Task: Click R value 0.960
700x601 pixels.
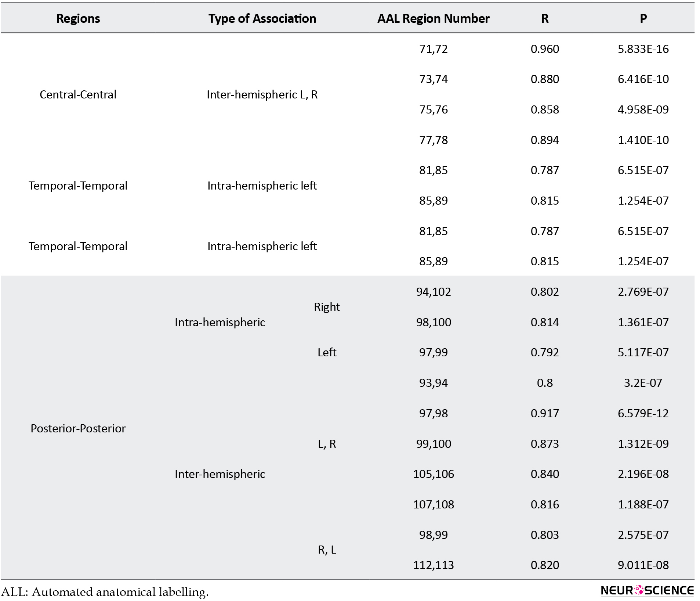Action: (545, 49)
